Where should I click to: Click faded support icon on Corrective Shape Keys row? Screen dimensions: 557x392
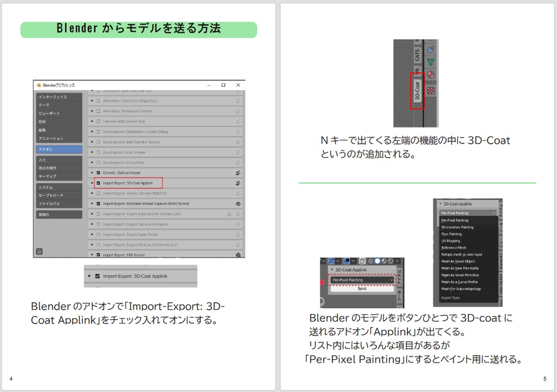(238, 101)
